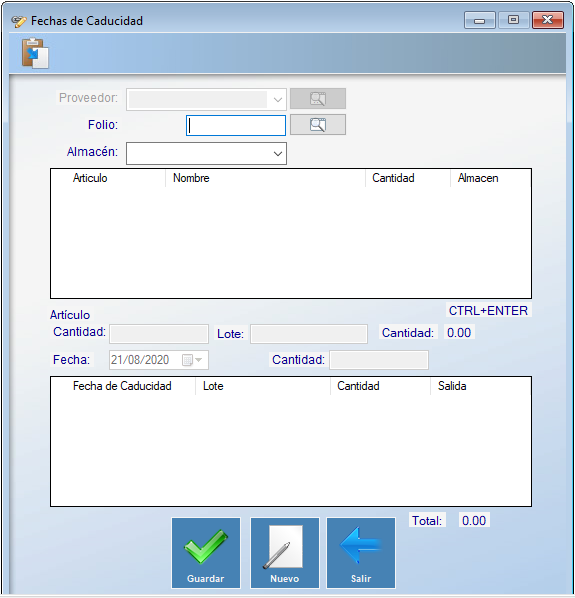Open the Fecha calendar picker icon
575x598 pixels.
click(187, 360)
